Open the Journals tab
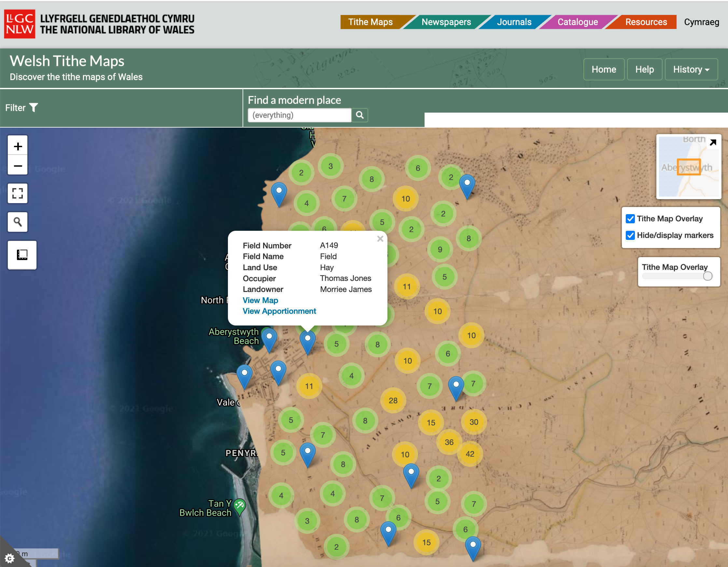 [514, 22]
